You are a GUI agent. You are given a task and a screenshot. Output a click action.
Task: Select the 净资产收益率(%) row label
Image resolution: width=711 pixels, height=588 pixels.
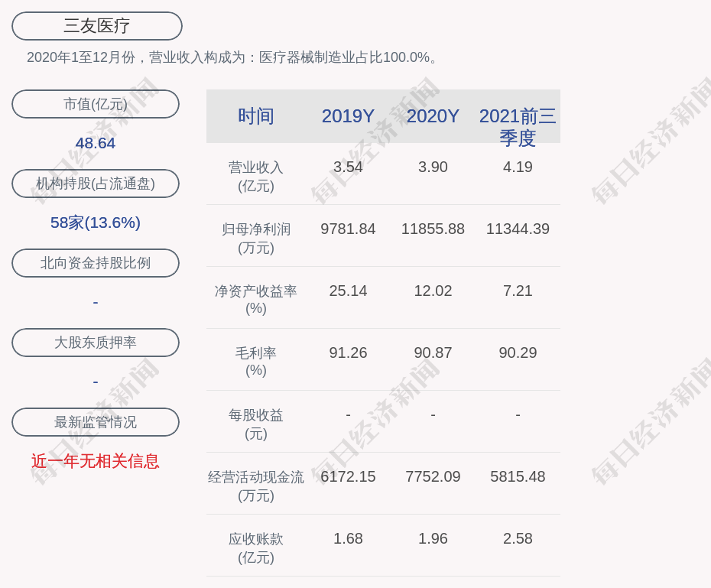[256, 300]
